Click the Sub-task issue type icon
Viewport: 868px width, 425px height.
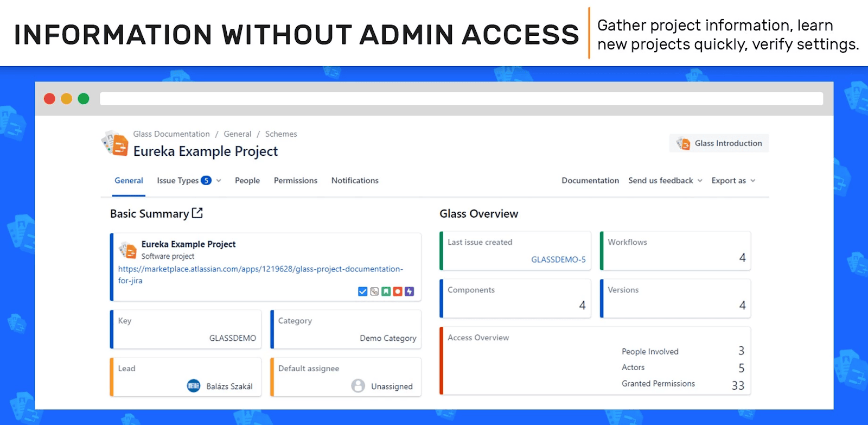click(x=374, y=291)
